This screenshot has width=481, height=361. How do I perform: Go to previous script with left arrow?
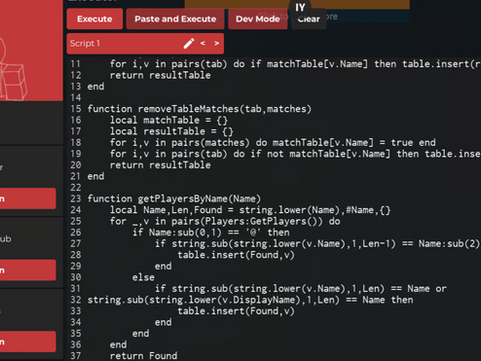point(203,43)
